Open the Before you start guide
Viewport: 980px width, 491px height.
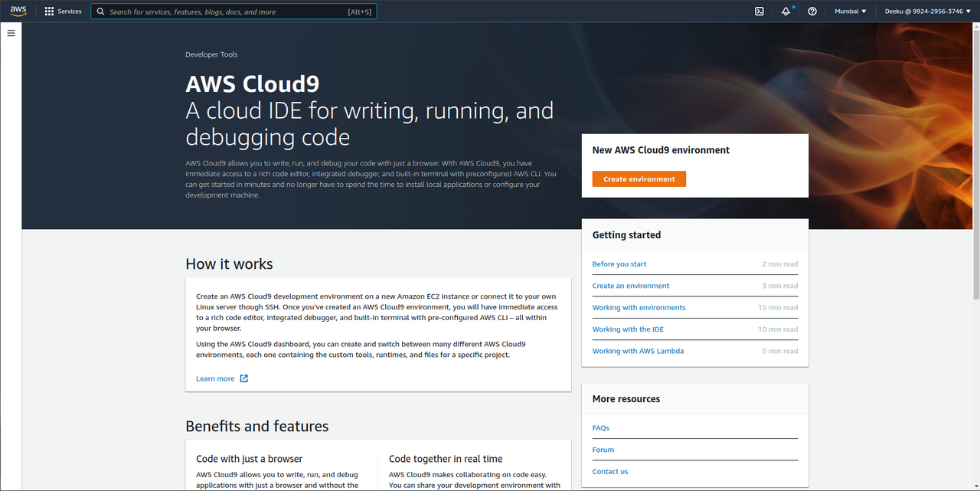coord(619,264)
